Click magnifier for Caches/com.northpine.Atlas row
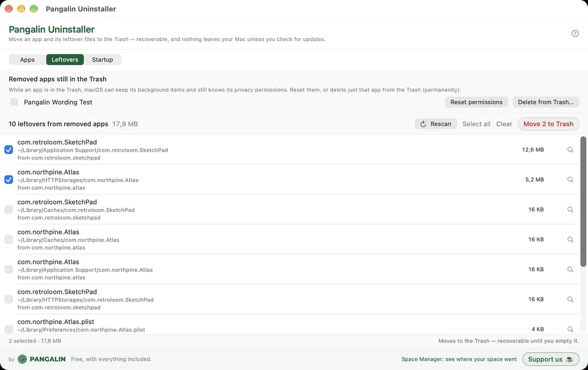Viewport: 588px width, 370px height. point(570,239)
